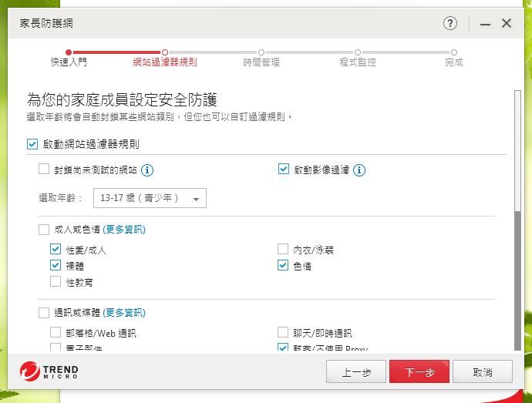Check the 成人或色情 category checkbox
This screenshot has width=532, height=403.
[44, 229]
